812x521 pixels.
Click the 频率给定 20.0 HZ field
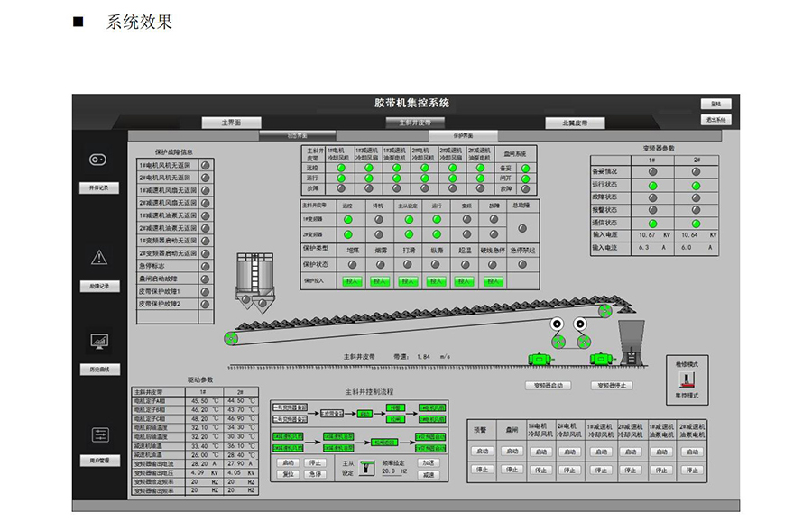coord(394,471)
